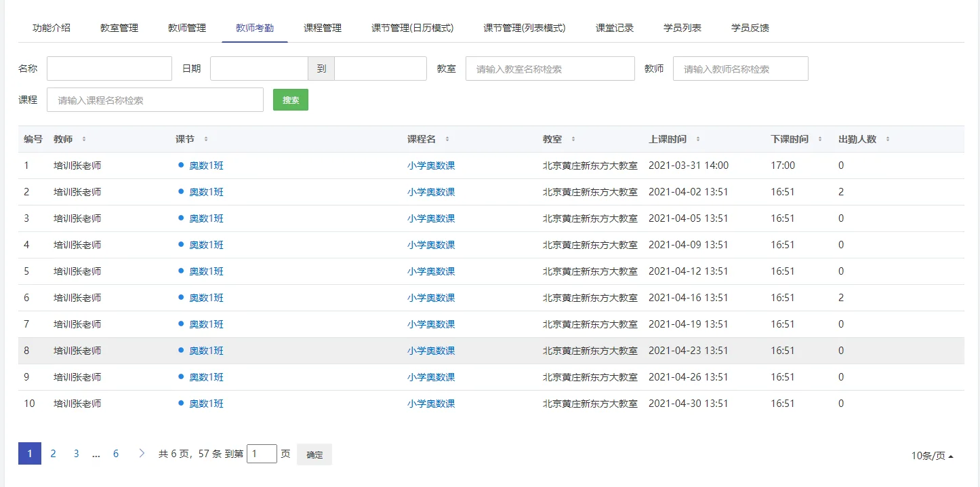Click the 2021-03-31 14:00 time cell
980x487 pixels.
click(689, 165)
